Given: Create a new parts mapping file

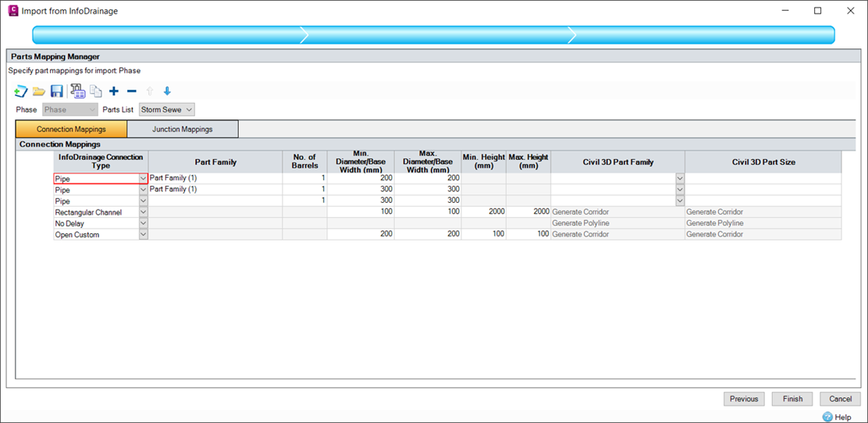Looking at the screenshot, I should tap(20, 91).
